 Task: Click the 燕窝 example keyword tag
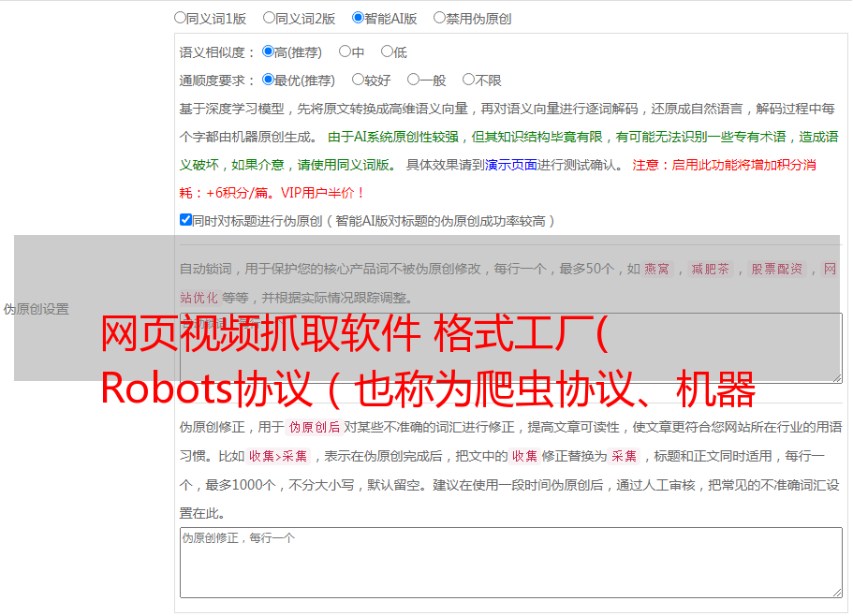[x=657, y=270]
